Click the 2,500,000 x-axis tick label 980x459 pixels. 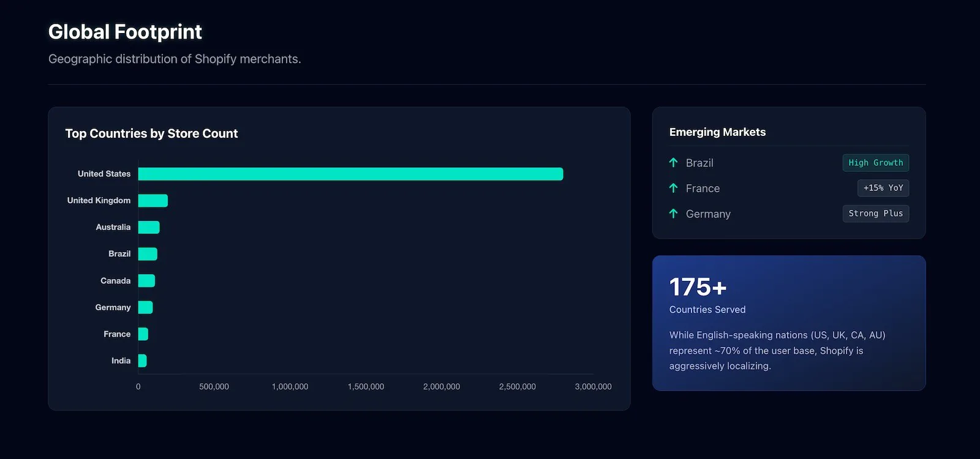(x=518, y=387)
